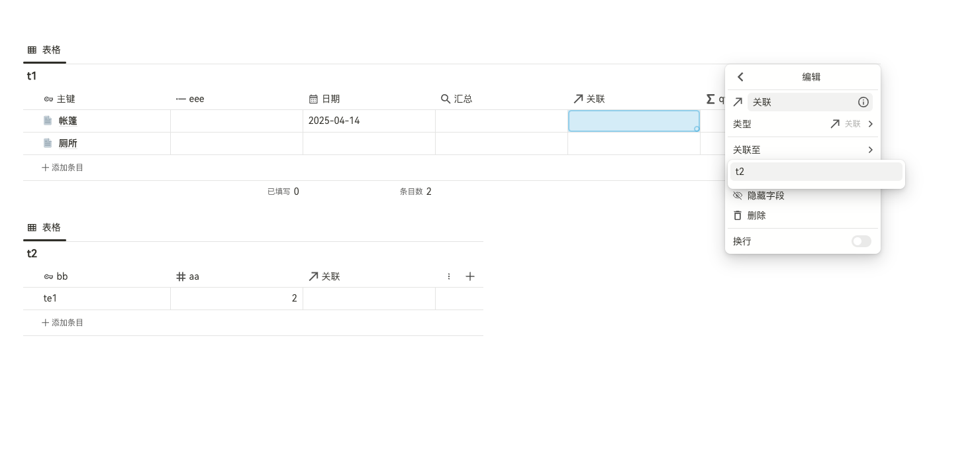
Task: Click the document icon beside 厕所
Action: pyautogui.click(x=48, y=143)
